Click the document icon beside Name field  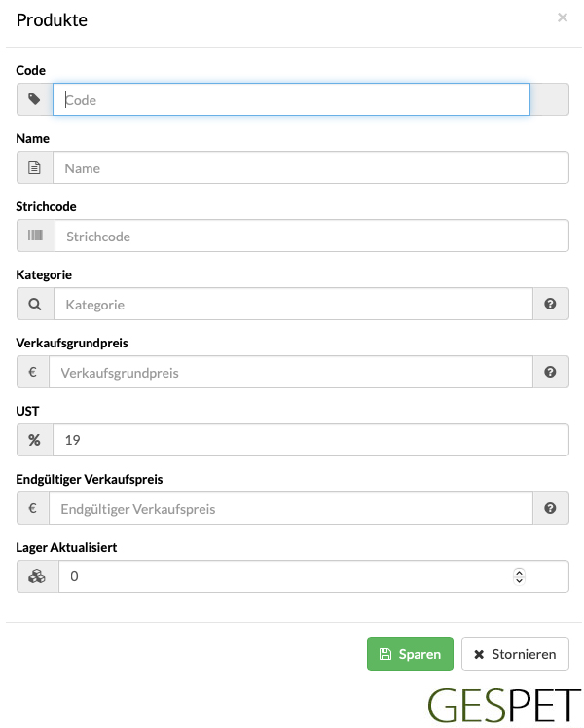point(34,167)
